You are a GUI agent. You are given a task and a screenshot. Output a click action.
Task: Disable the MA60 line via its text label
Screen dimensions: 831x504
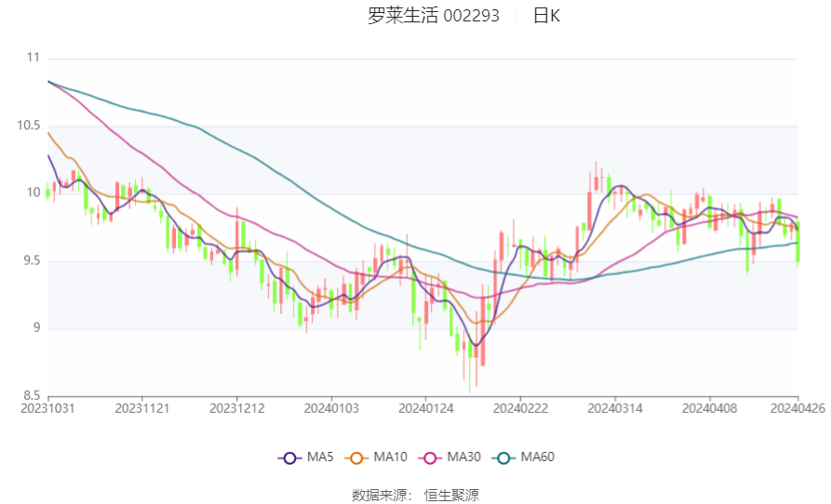538,458
